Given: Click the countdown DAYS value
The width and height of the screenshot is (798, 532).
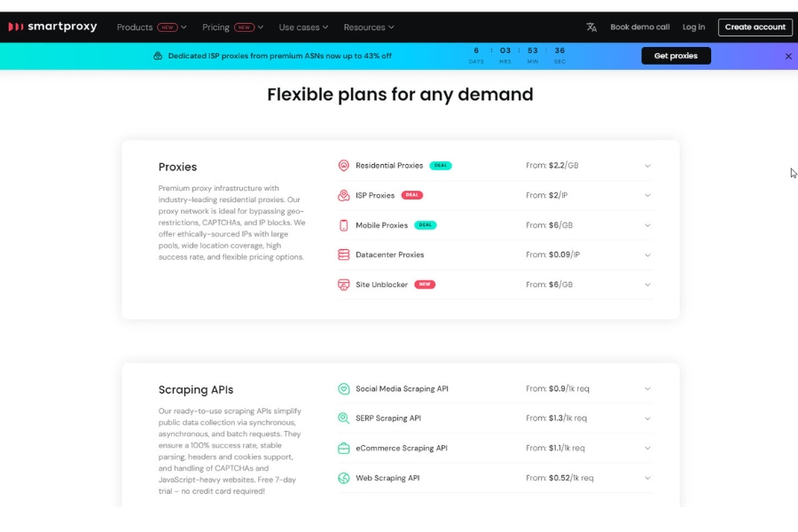Looking at the screenshot, I should (x=476, y=51).
